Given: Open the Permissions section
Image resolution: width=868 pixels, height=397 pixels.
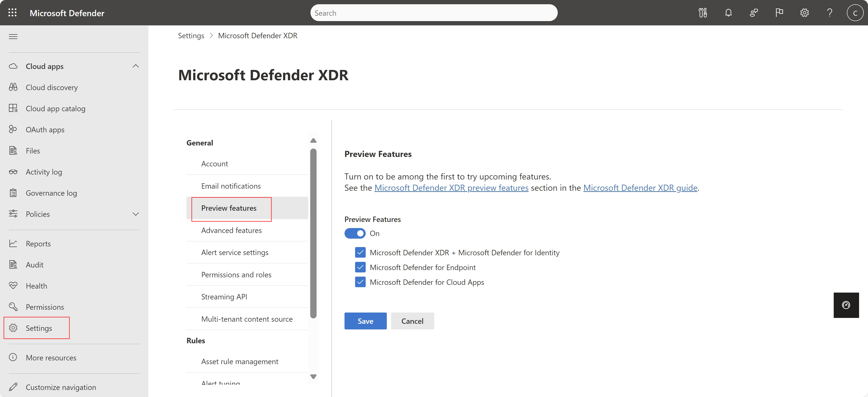Looking at the screenshot, I should 45,307.
